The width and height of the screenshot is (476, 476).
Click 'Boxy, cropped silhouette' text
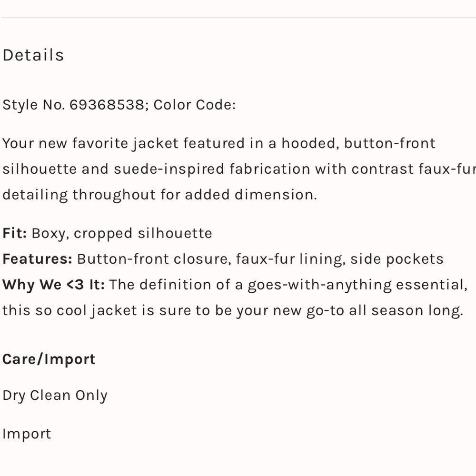click(x=122, y=234)
